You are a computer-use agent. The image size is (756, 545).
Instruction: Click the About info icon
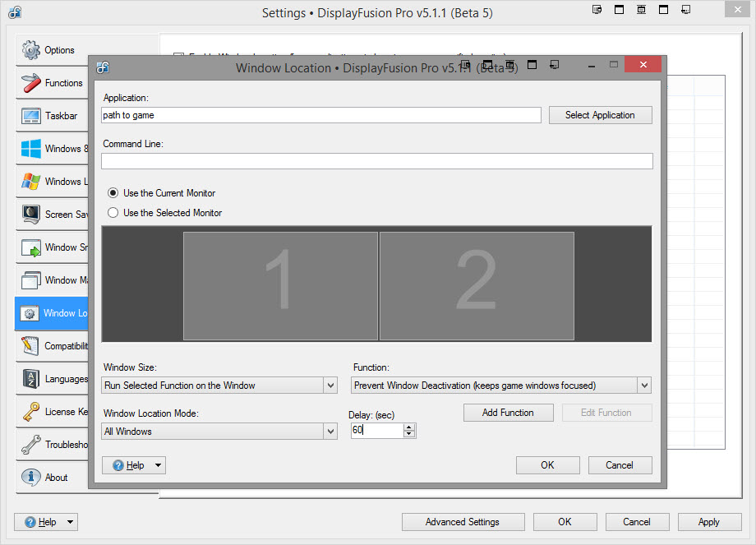[31, 478]
